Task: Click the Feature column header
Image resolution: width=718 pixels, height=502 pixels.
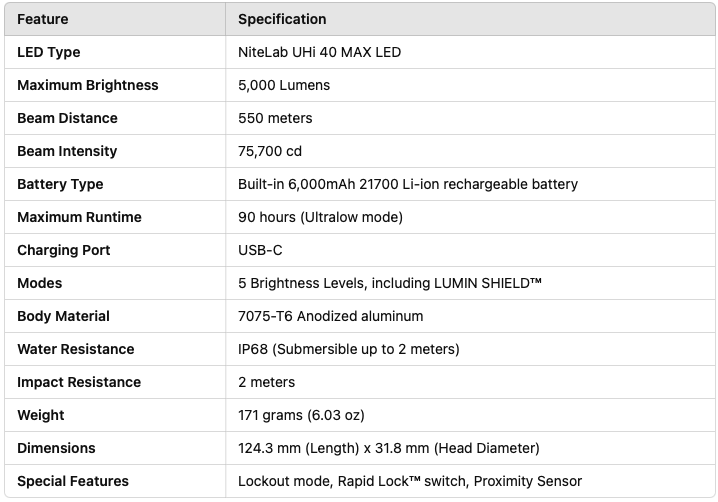Action: pos(43,19)
